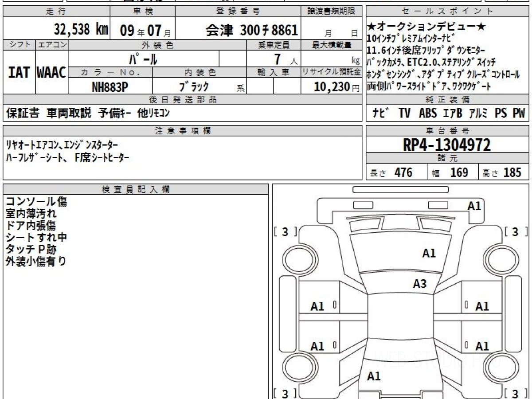Screen dimensions: 532x399
Task: Click the 後日発送部品 header
Action: (x=182, y=100)
